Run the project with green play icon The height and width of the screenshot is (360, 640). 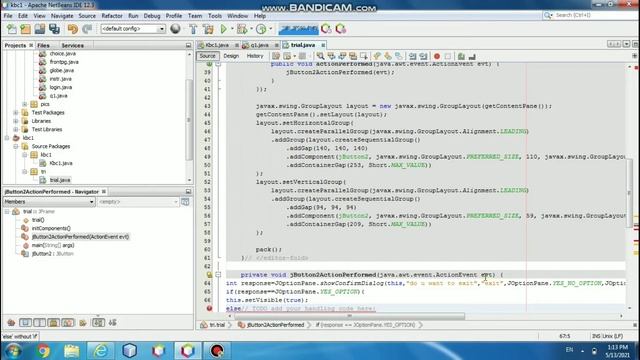coord(224,29)
